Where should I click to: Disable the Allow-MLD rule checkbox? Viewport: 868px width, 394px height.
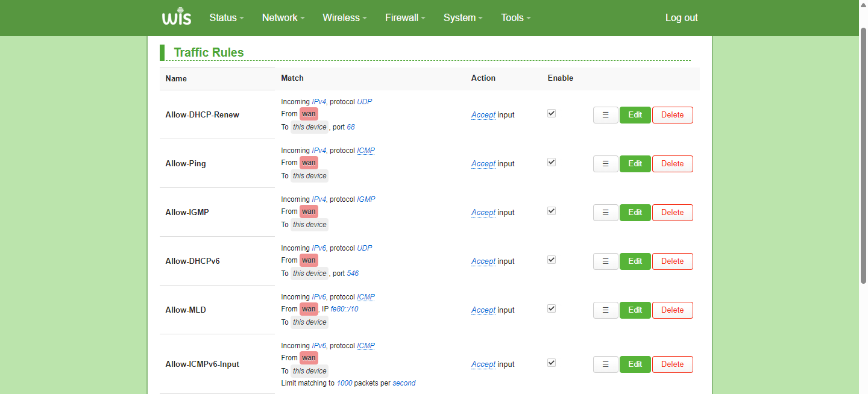(552, 308)
